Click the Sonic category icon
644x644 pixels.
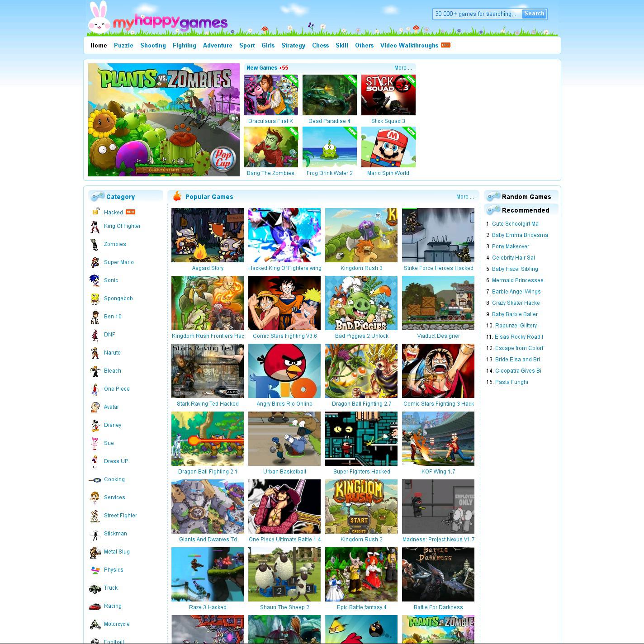(95, 280)
